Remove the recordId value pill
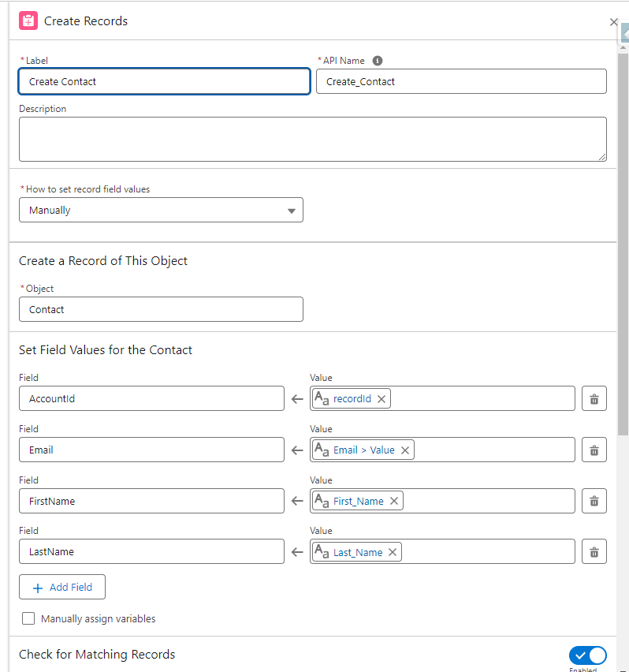This screenshot has height=672, width=629. 381,399
